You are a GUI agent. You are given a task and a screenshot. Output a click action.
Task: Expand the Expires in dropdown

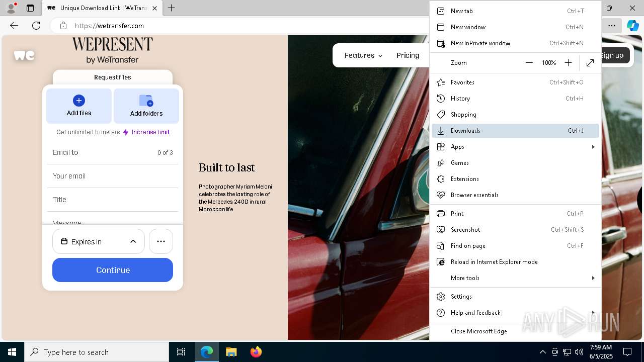(99, 241)
